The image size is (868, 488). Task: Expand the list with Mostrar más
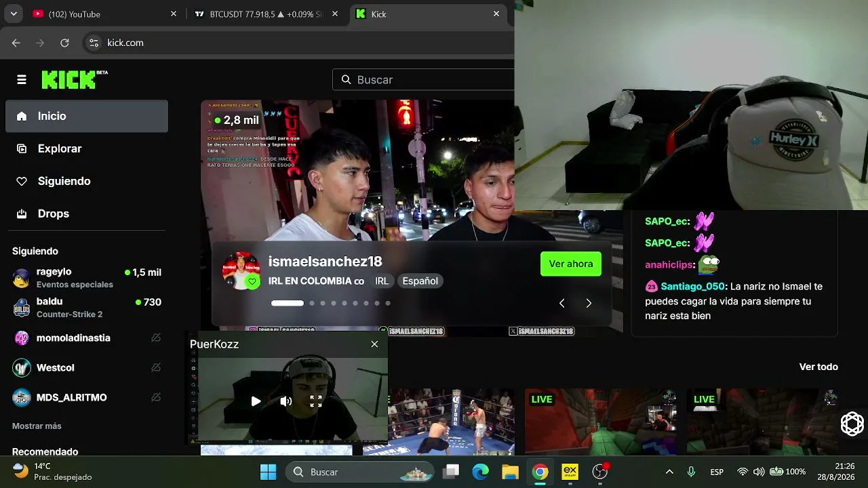point(37,426)
